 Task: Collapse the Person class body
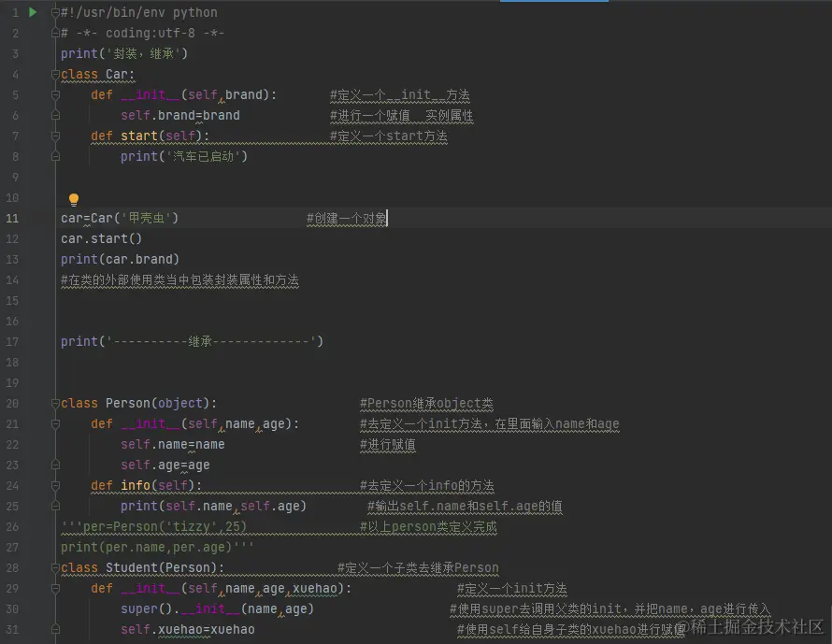click(x=54, y=403)
